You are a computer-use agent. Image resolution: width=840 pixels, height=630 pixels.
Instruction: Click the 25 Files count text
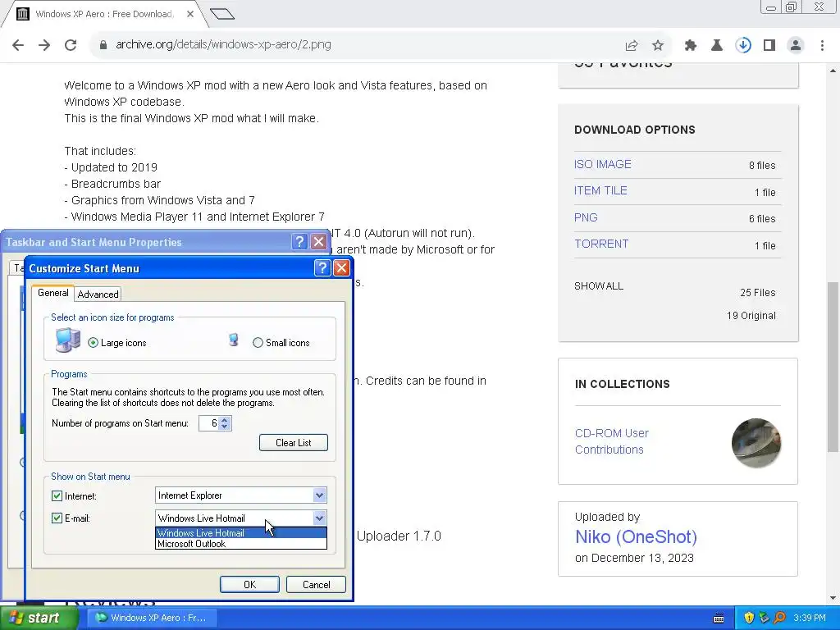coord(757,293)
